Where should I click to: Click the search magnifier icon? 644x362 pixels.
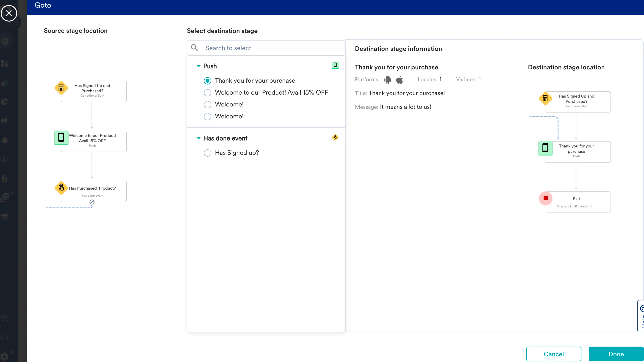pos(194,48)
